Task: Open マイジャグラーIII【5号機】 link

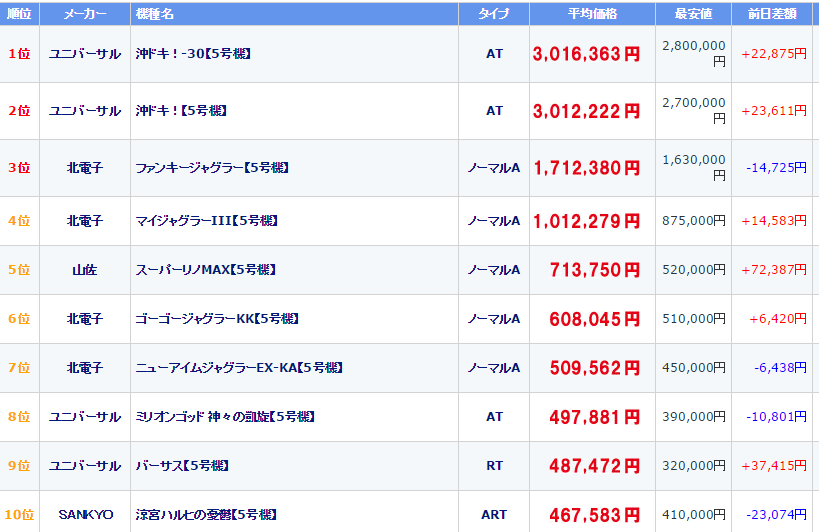Action: click(206, 221)
